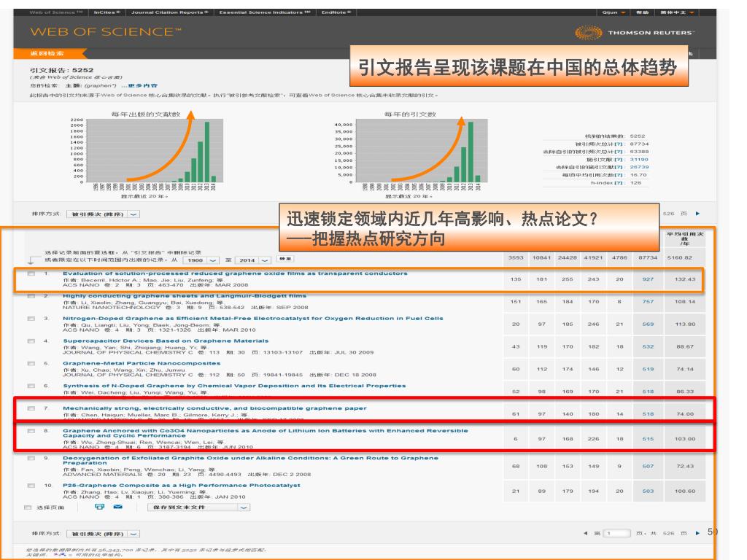Open article P25-Graphene Composite as High Performance Photocatalyst
Screen dimensions: 747x560
tap(182, 485)
